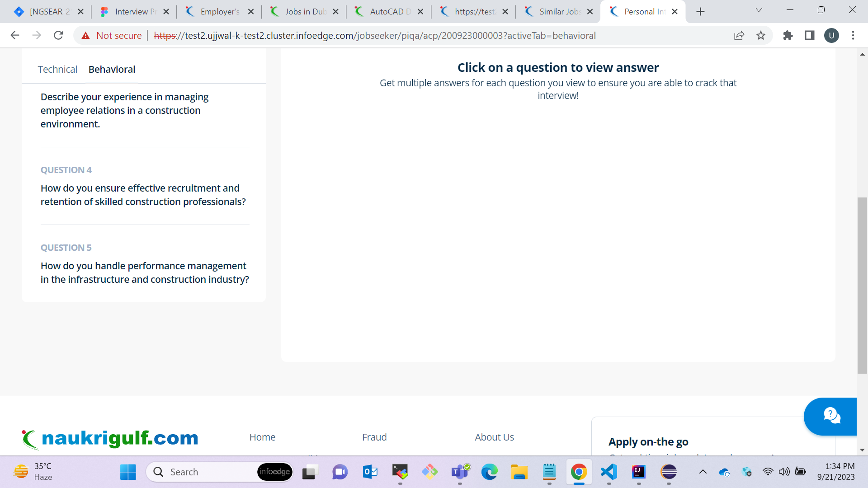Click Question 4 recruitment topic
868x488 pixels.
pos(143,195)
